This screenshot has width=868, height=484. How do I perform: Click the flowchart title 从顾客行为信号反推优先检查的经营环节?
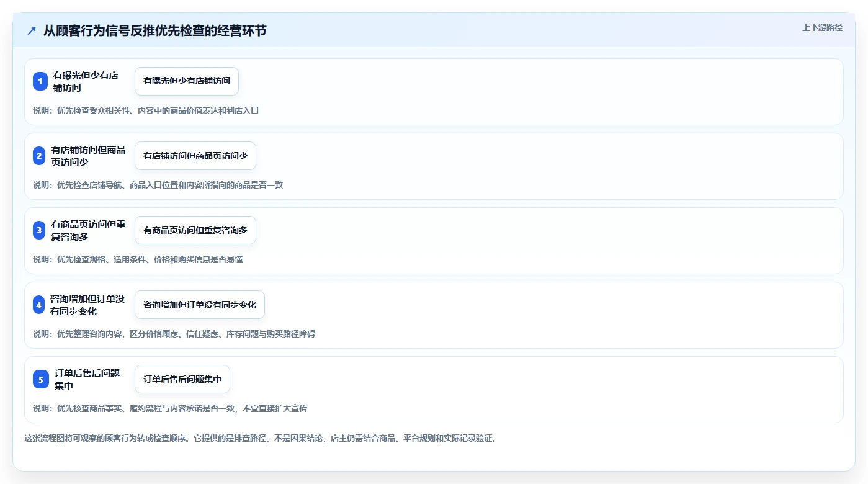[x=154, y=30]
